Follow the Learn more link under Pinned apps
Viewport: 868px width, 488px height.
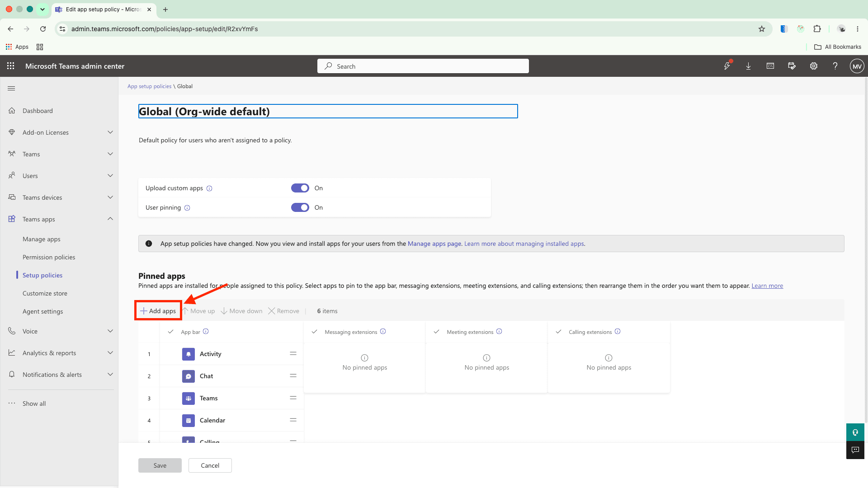click(767, 286)
